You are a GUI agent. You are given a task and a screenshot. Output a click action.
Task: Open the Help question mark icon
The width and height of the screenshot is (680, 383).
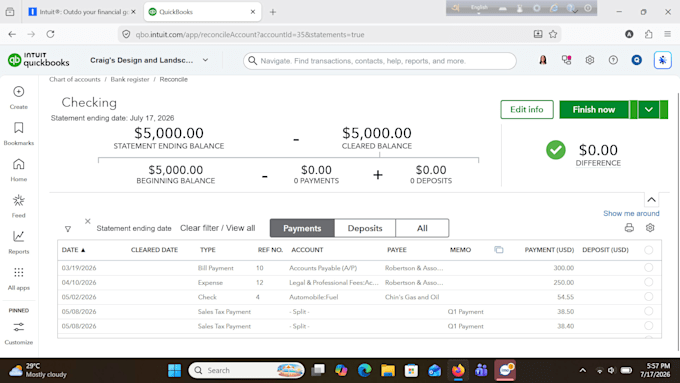(x=613, y=60)
